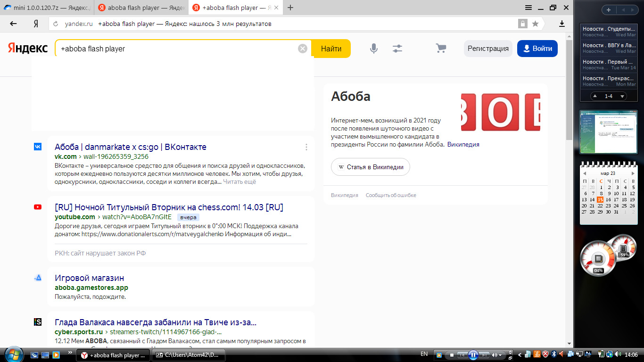Open the browser hamburger menu

[x=529, y=8]
